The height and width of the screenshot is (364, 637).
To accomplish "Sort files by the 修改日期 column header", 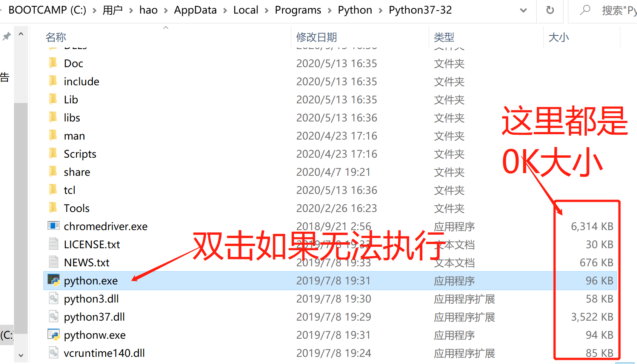I will coord(317,37).
